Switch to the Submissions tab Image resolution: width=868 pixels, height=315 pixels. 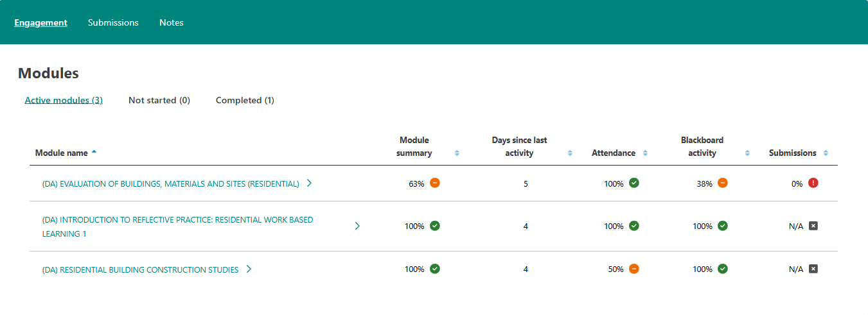pos(113,22)
